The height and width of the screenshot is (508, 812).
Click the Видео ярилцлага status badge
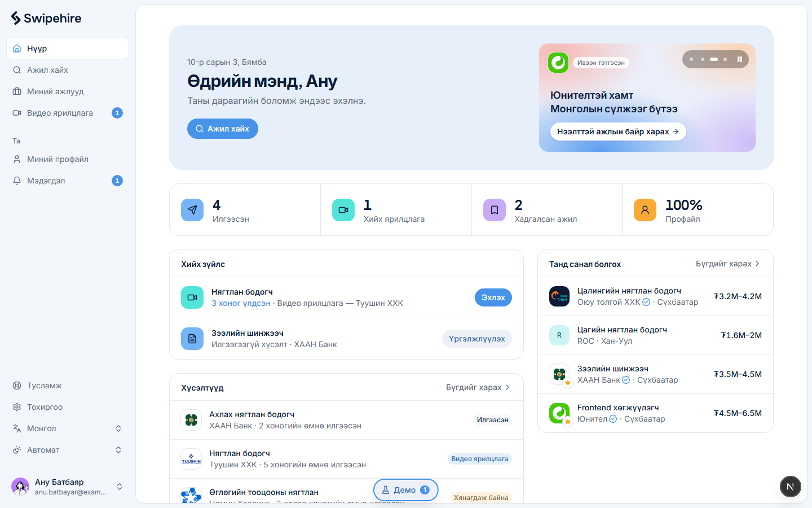click(480, 459)
